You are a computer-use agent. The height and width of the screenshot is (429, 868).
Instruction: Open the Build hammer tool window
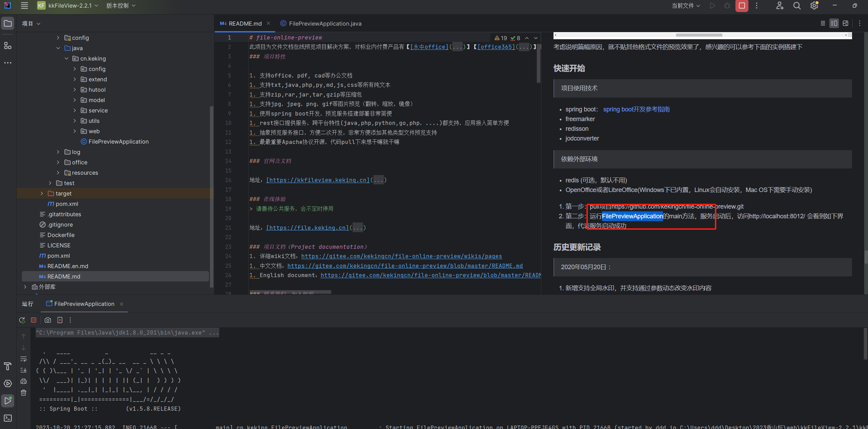point(8,366)
